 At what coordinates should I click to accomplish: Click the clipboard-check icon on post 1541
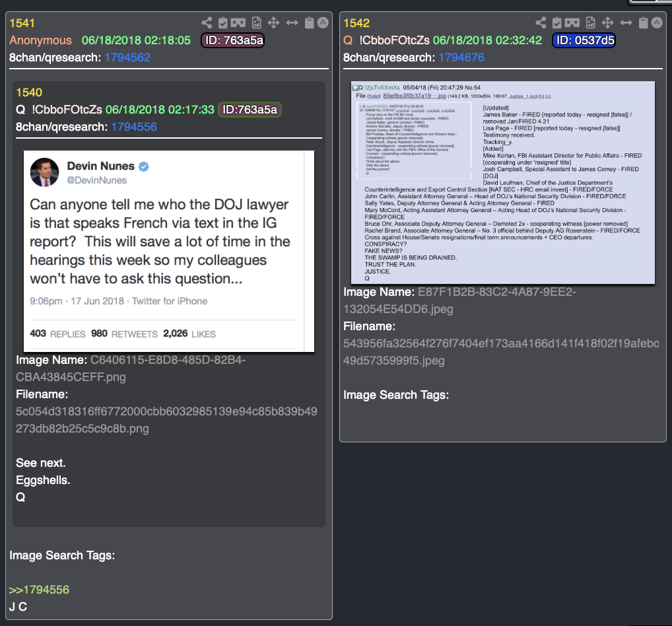coord(222,22)
